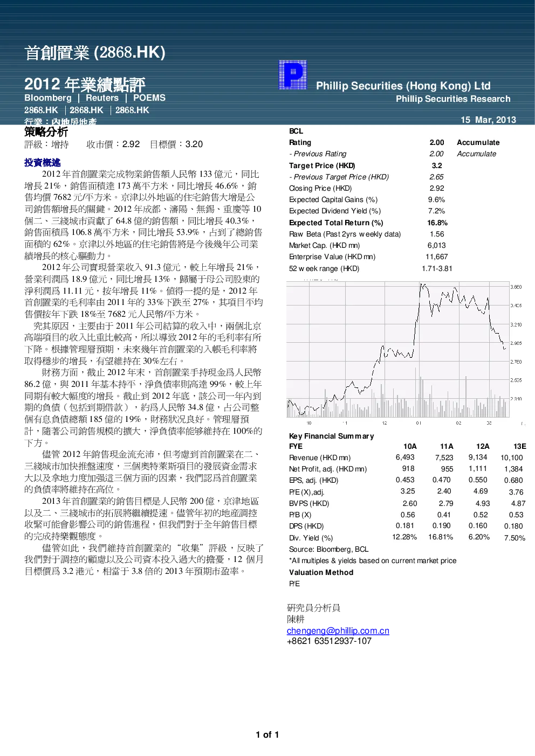Select the Valuation Method heading
535x756 pixels.
(x=321, y=573)
